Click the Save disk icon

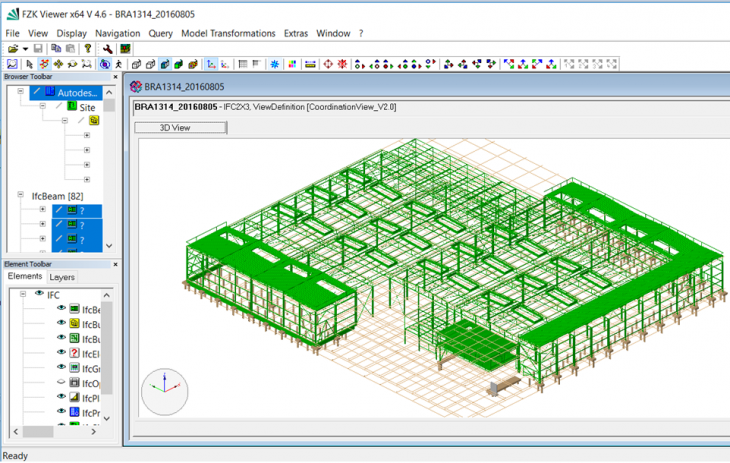point(38,49)
